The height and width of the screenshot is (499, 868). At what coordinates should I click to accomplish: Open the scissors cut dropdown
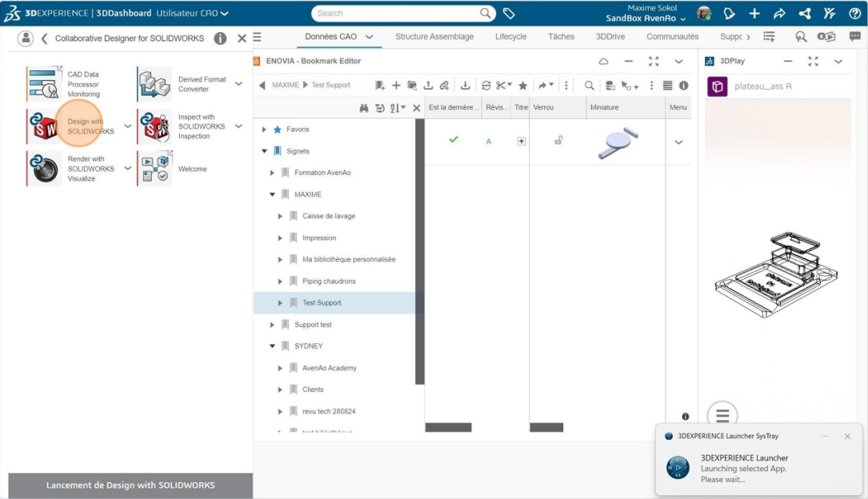click(x=503, y=86)
